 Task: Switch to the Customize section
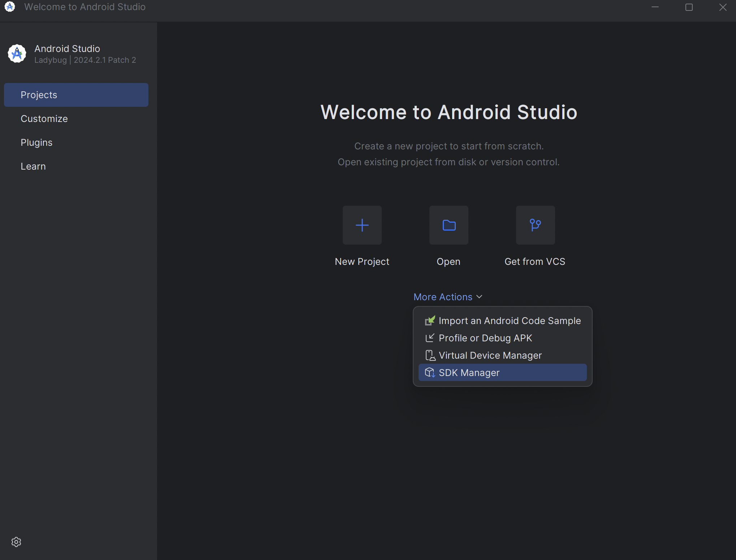[x=44, y=118]
